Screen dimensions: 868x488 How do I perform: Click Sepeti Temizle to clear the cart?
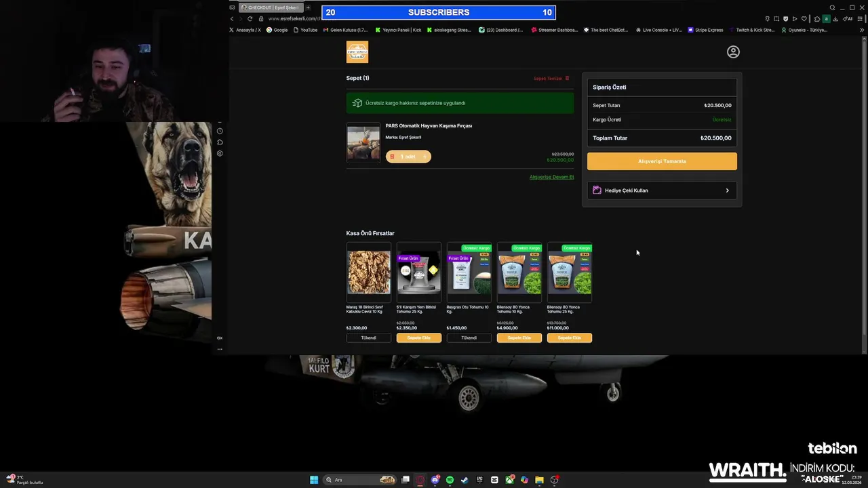(548, 79)
